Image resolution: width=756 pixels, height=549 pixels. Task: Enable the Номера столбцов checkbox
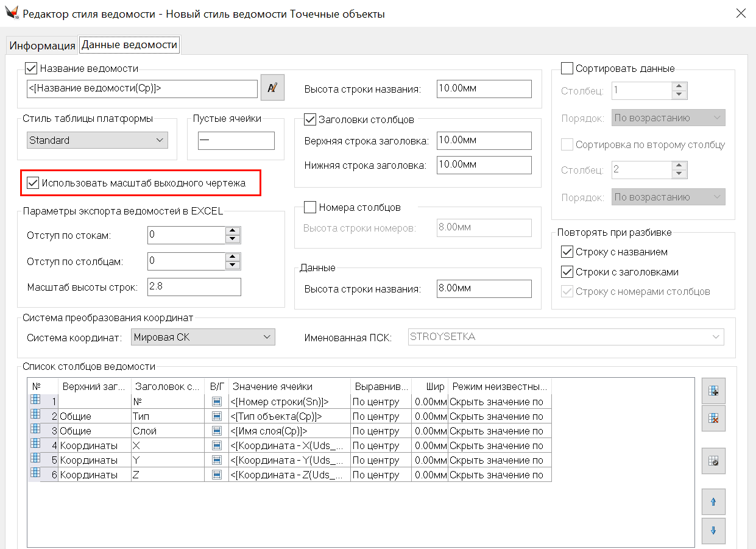pyautogui.click(x=310, y=207)
